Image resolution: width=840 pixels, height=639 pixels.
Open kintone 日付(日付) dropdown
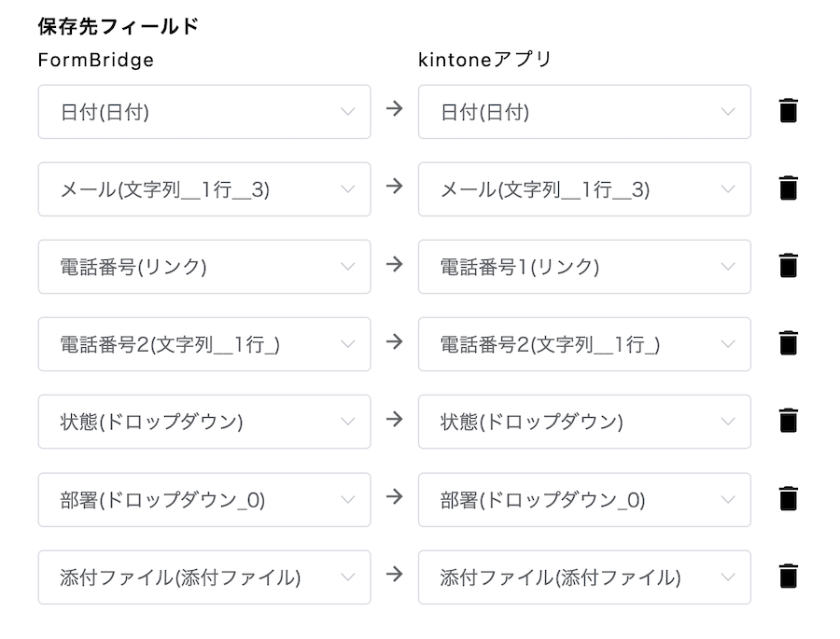[x=584, y=111]
